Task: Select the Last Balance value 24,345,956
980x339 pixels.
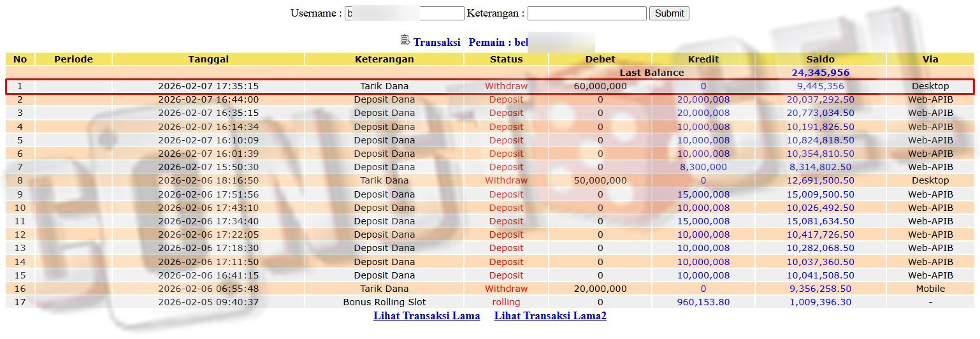Action: coord(820,73)
